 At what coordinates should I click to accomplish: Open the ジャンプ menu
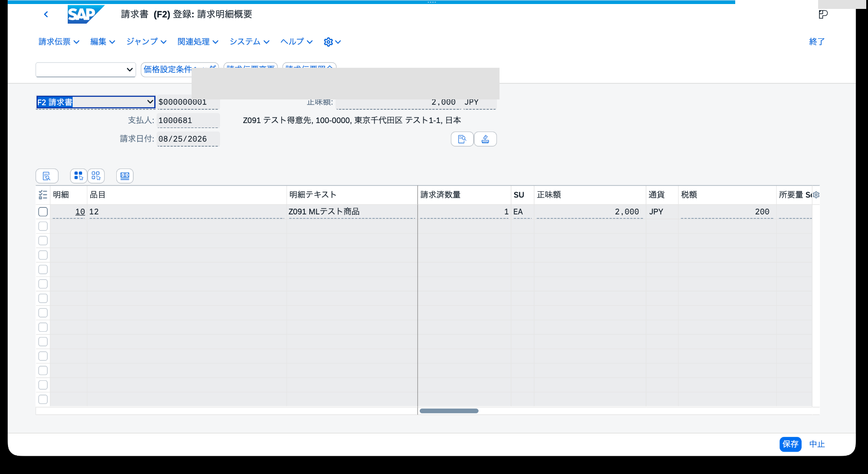tap(146, 42)
